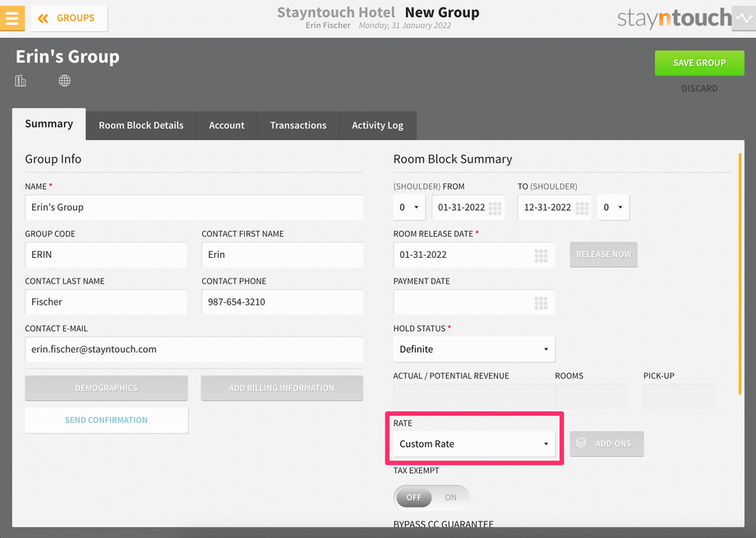This screenshot has height=538, width=756.
Task: Click the Group Code field
Action: (105, 255)
